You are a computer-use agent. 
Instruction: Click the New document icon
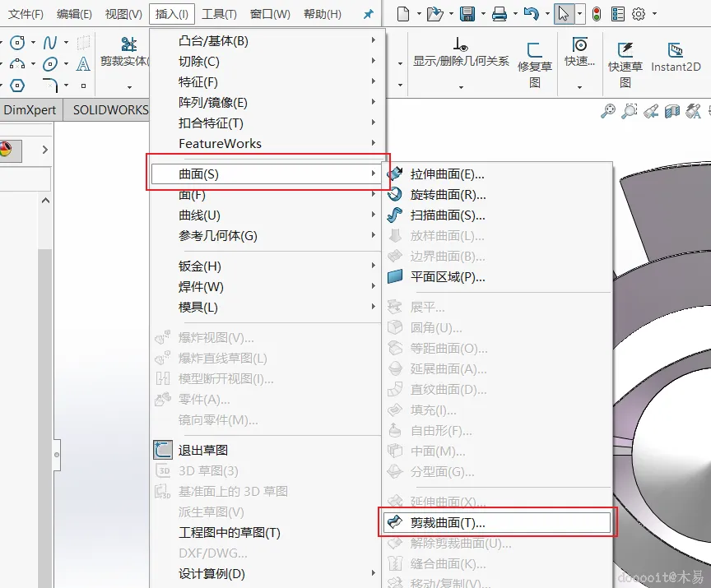[402, 14]
